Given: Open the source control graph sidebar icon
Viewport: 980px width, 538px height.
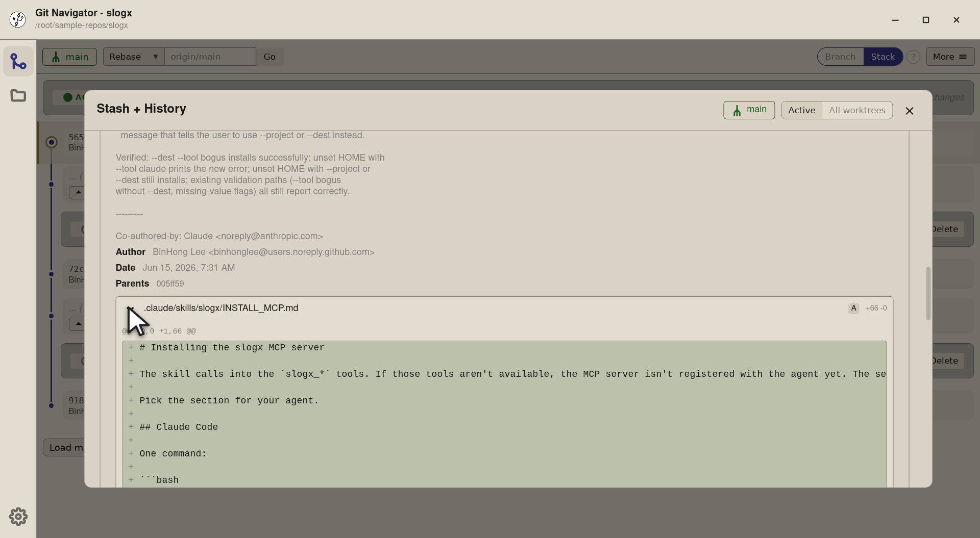Looking at the screenshot, I should point(18,61).
